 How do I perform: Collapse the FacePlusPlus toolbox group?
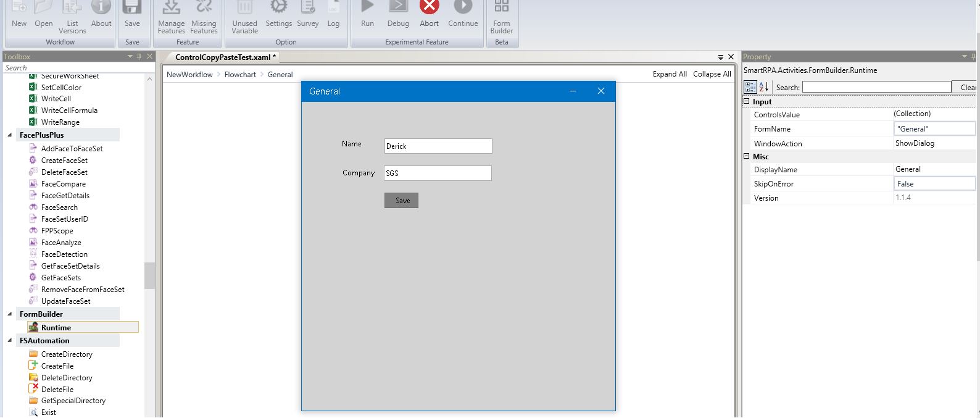[x=10, y=135]
